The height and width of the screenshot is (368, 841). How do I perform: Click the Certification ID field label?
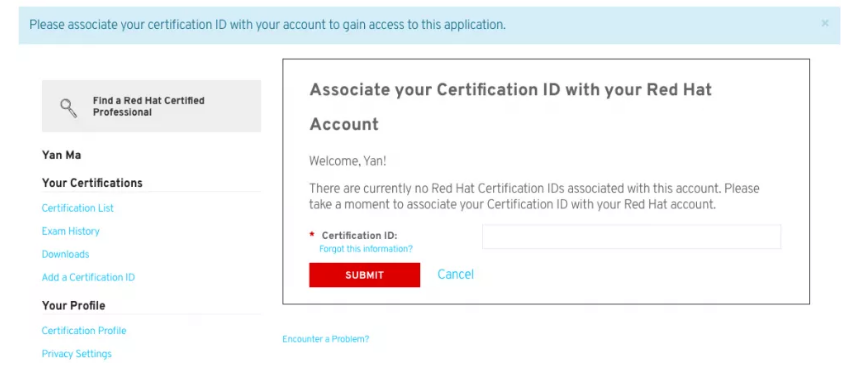(x=359, y=235)
